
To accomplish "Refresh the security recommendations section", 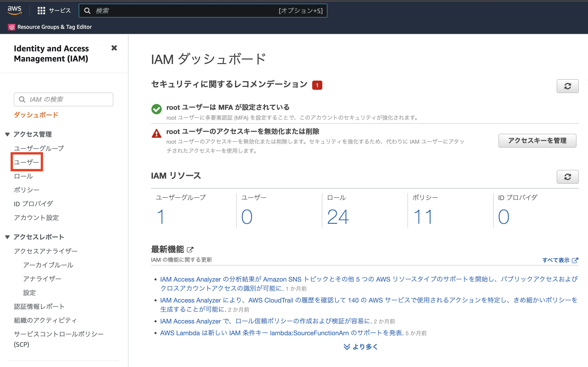I will tap(567, 86).
